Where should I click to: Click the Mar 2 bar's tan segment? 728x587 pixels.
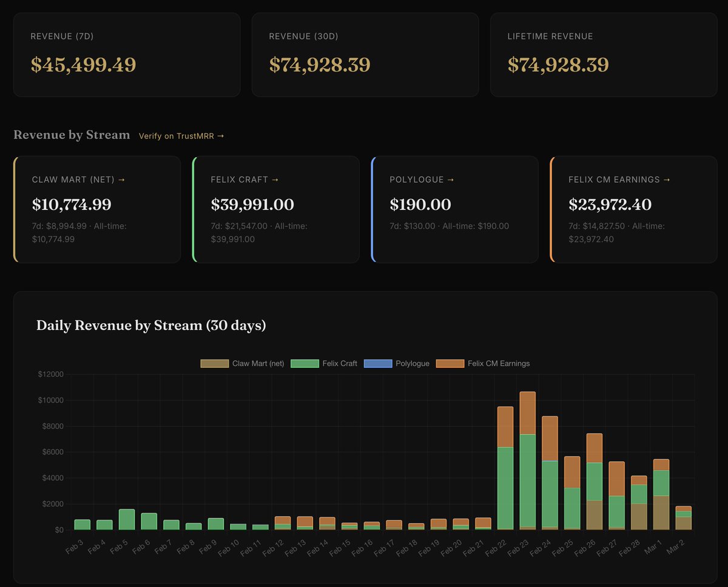click(684, 523)
